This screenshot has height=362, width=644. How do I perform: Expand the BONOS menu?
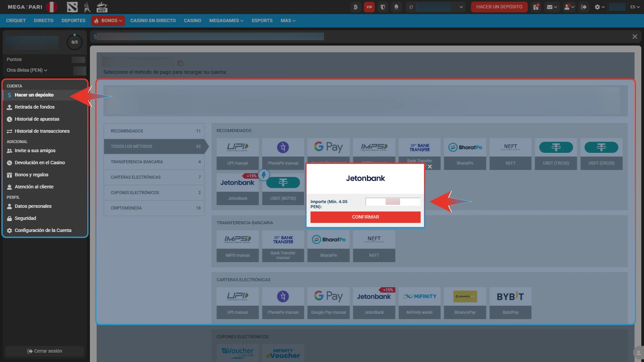[x=108, y=20]
